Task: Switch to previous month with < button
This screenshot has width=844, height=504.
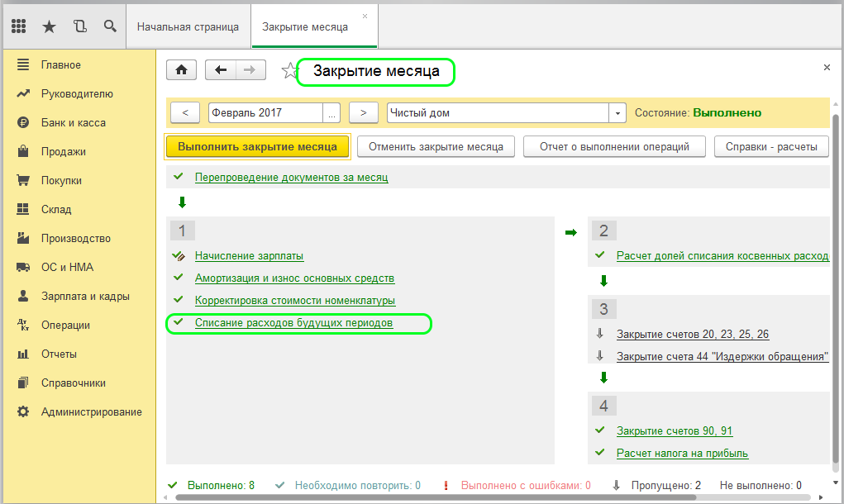Action: tap(184, 113)
